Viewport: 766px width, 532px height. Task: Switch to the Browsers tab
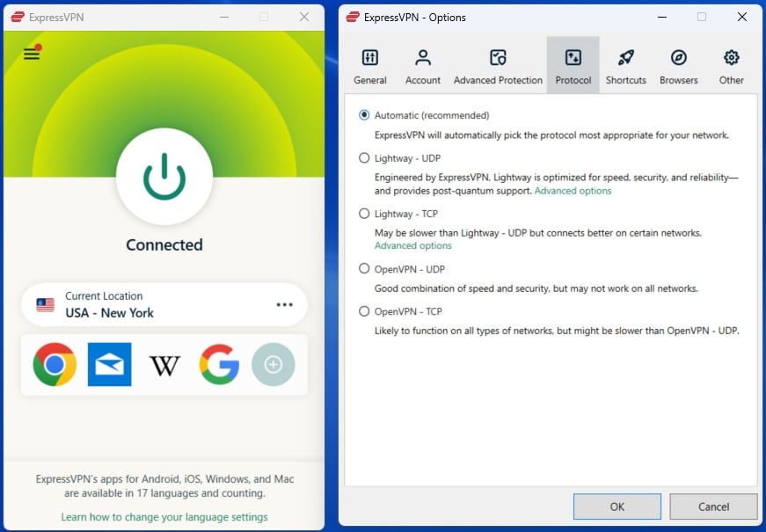pyautogui.click(x=679, y=66)
